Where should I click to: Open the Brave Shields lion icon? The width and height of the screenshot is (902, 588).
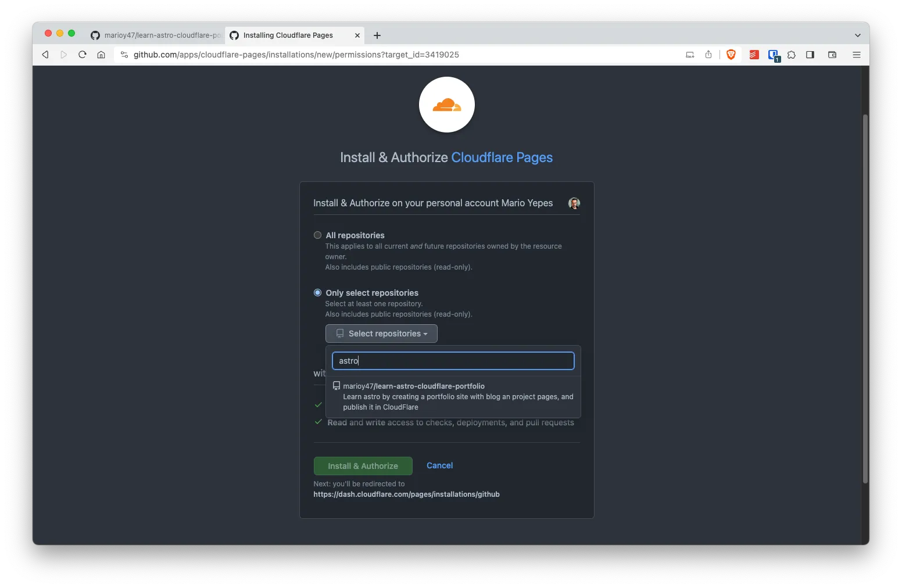click(731, 55)
